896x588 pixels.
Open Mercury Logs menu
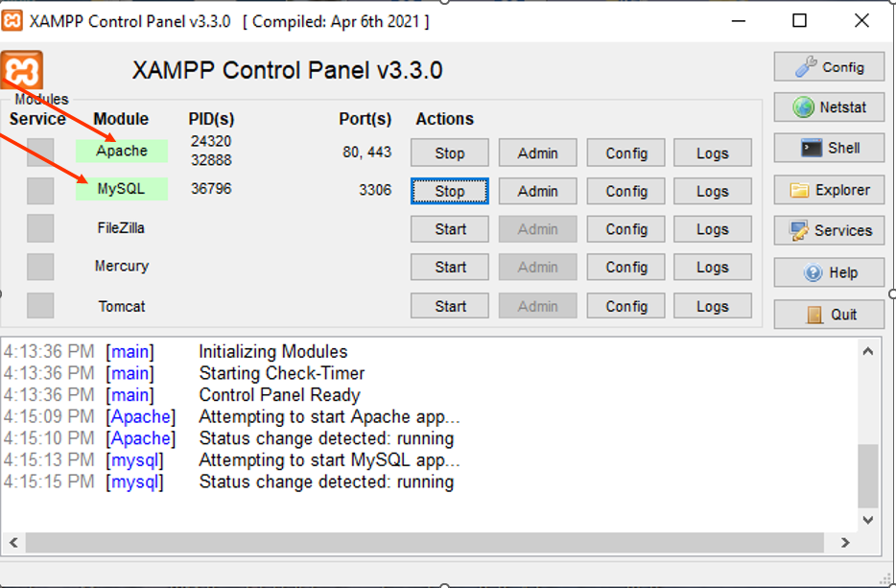point(713,267)
